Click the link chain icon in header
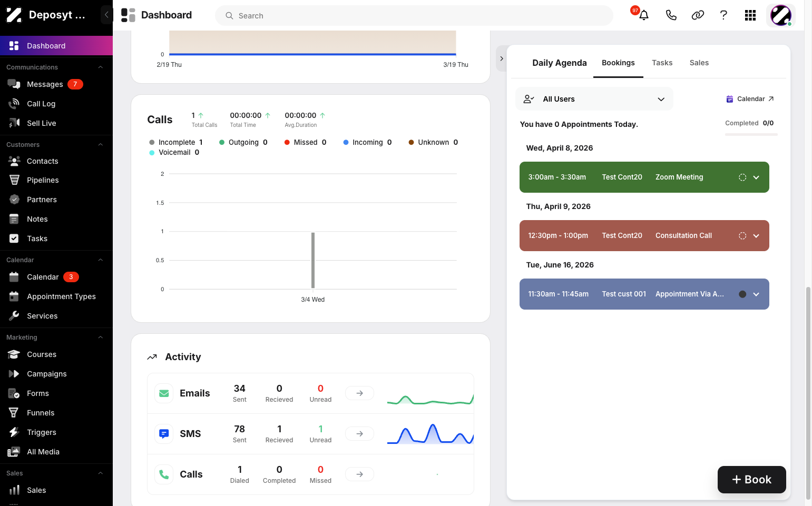 pyautogui.click(x=698, y=15)
